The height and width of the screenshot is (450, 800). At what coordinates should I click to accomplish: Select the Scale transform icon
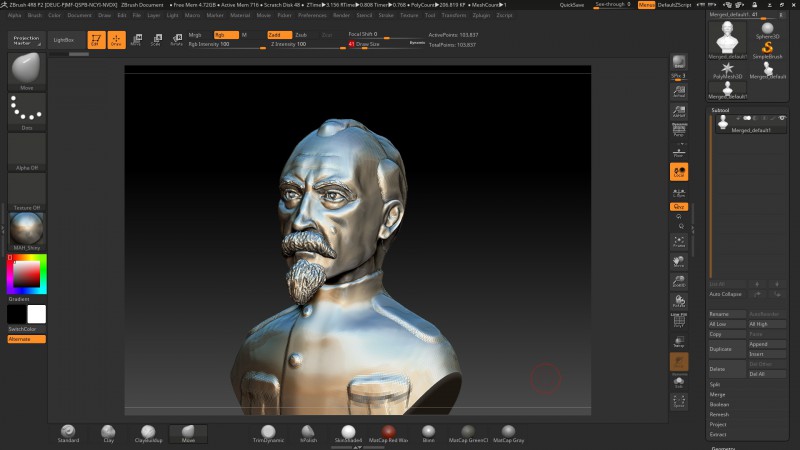[x=157, y=40]
